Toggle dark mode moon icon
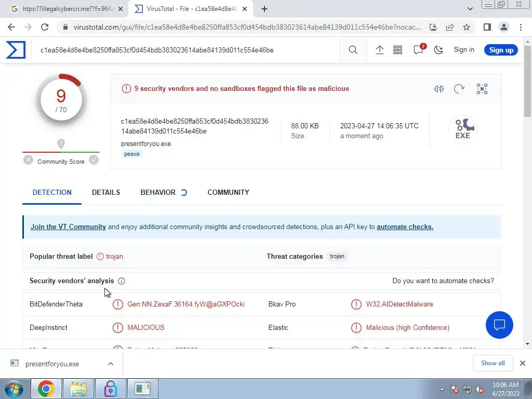The image size is (532, 399). (438, 50)
